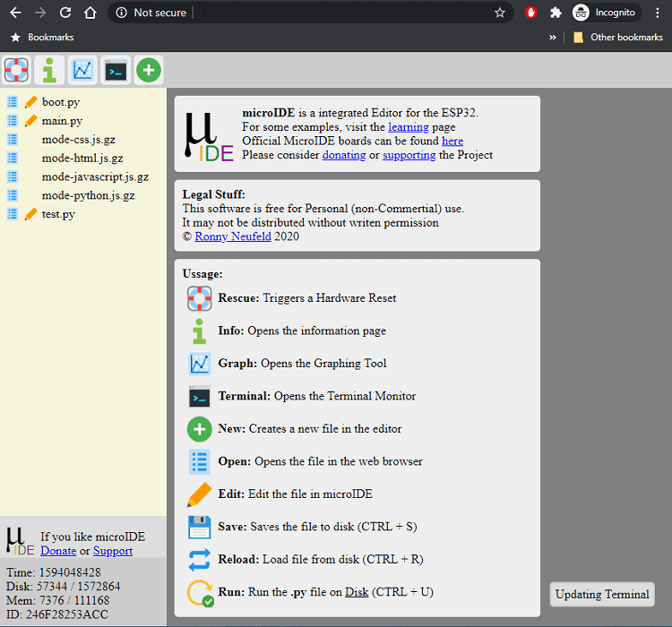
Task: Open mode-python.js.gz using its list icon
Action: [13, 195]
